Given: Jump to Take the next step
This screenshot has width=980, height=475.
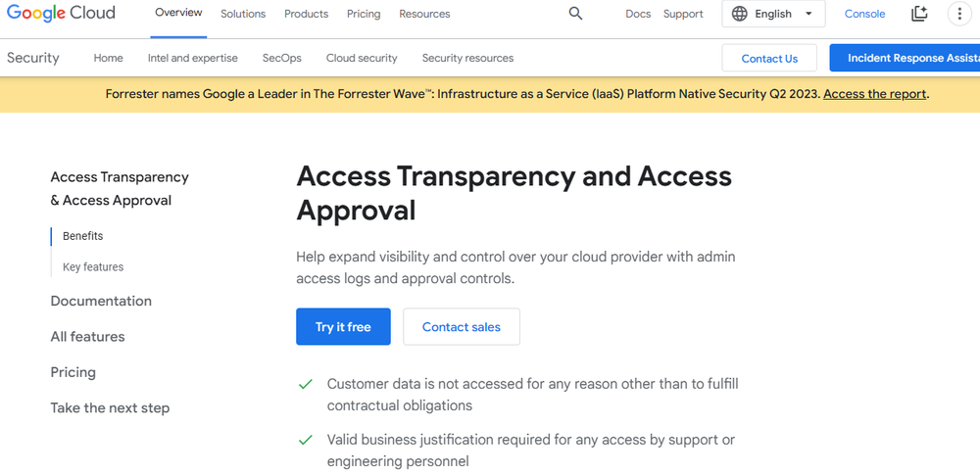Looking at the screenshot, I should [110, 408].
